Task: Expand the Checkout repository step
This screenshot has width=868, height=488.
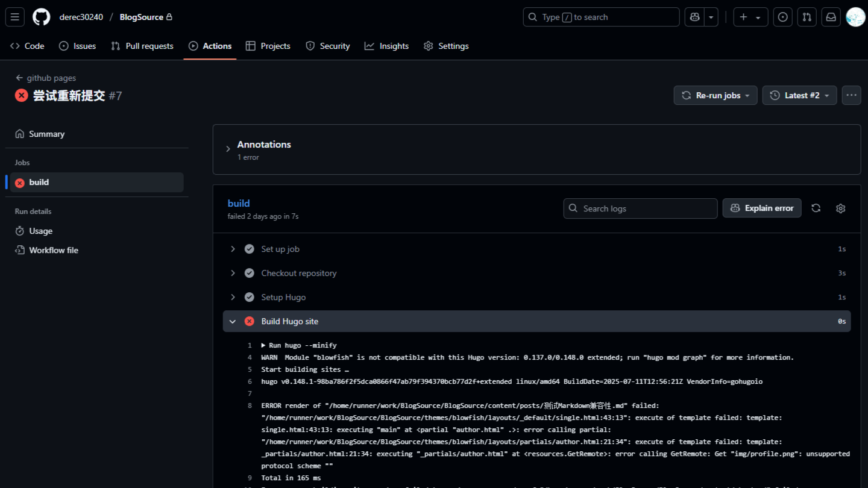Action: click(536, 273)
